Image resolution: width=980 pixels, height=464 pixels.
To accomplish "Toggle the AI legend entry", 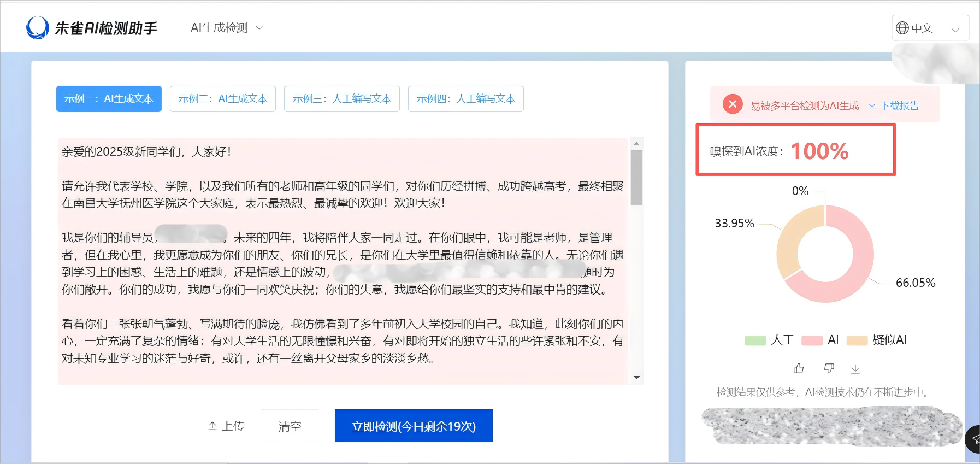I will pos(820,340).
